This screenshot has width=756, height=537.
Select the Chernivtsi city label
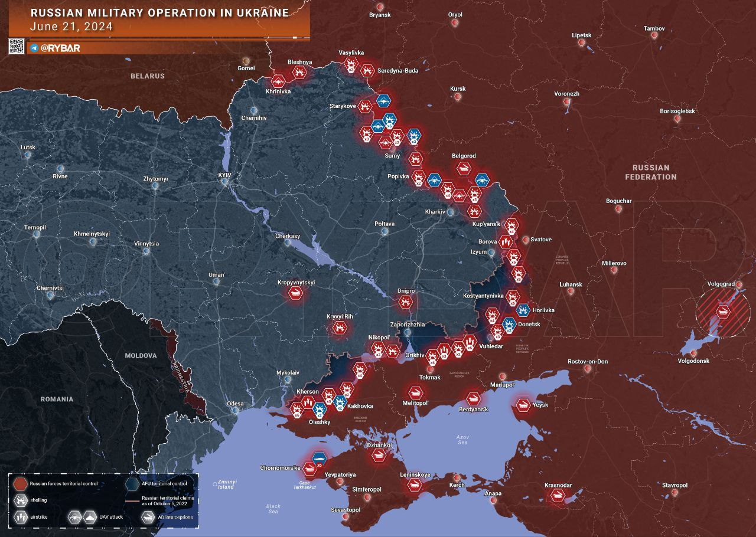(x=50, y=288)
